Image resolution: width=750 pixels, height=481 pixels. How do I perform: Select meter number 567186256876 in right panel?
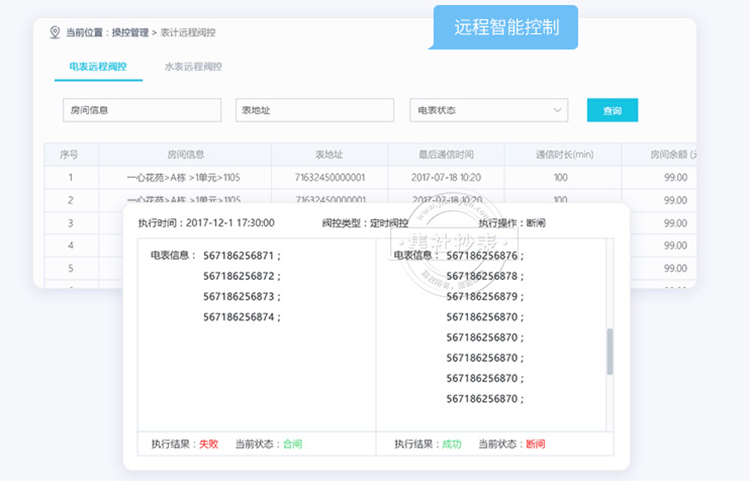484,255
